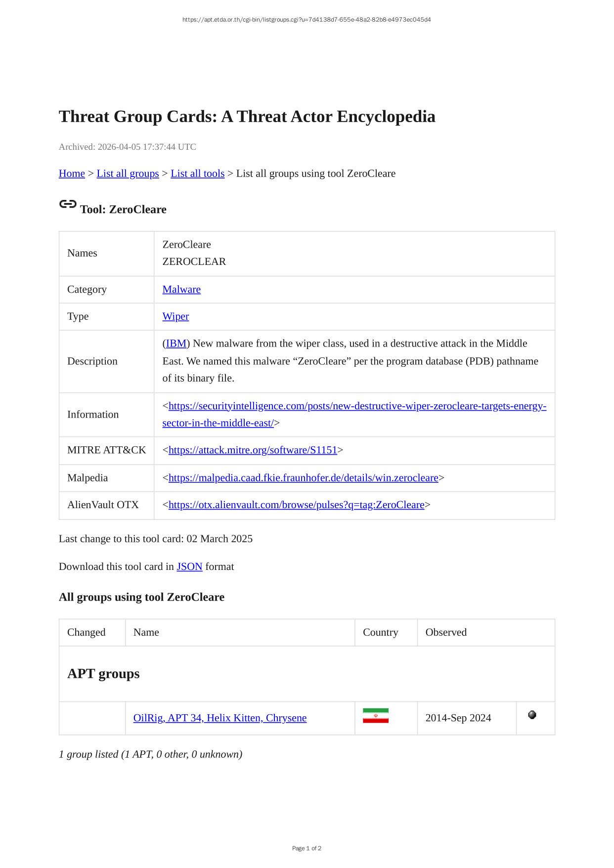Click the Name column header
The image size is (614, 868).
[x=146, y=633]
